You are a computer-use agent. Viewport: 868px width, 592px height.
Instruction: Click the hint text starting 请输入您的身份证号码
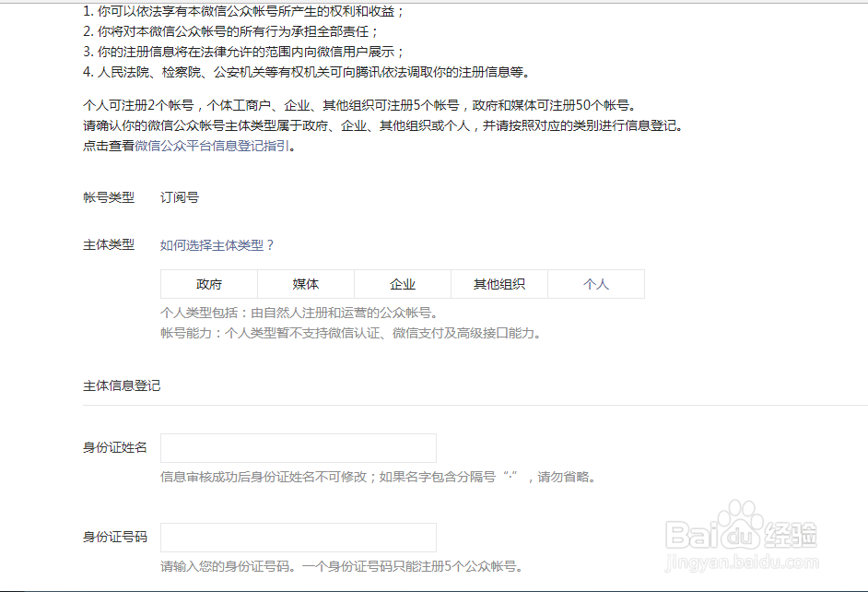click(342, 566)
